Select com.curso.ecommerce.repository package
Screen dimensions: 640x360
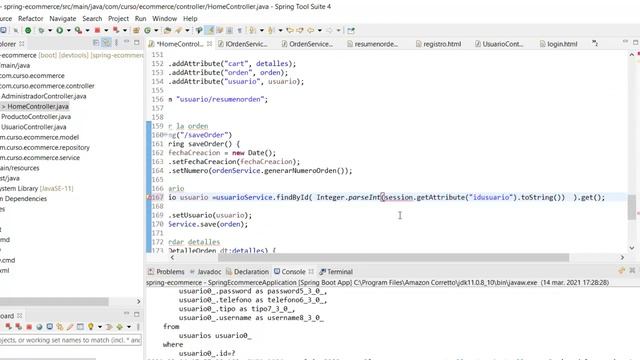[44, 147]
